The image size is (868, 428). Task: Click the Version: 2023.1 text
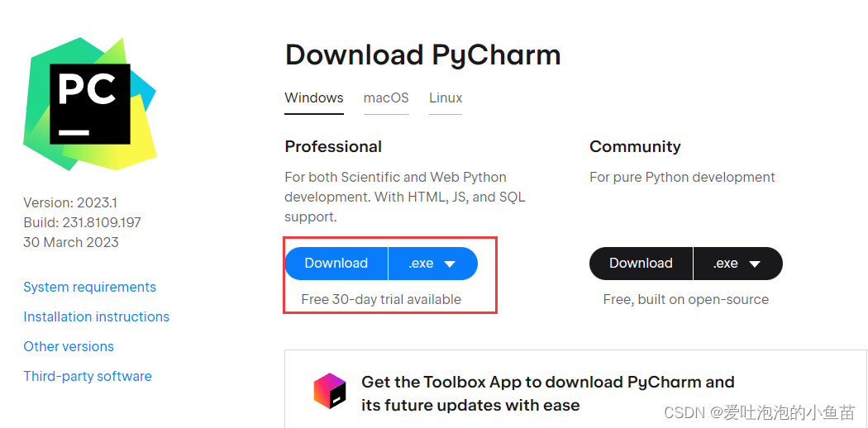(70, 202)
